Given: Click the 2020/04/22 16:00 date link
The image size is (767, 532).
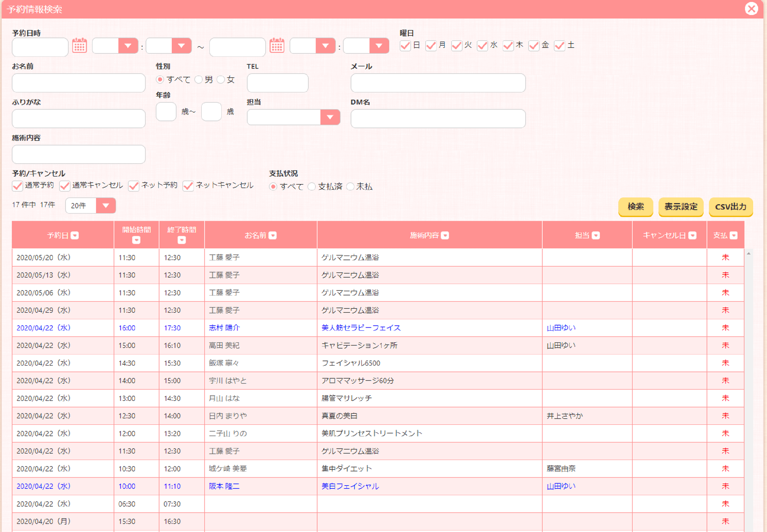Looking at the screenshot, I should coord(43,328).
